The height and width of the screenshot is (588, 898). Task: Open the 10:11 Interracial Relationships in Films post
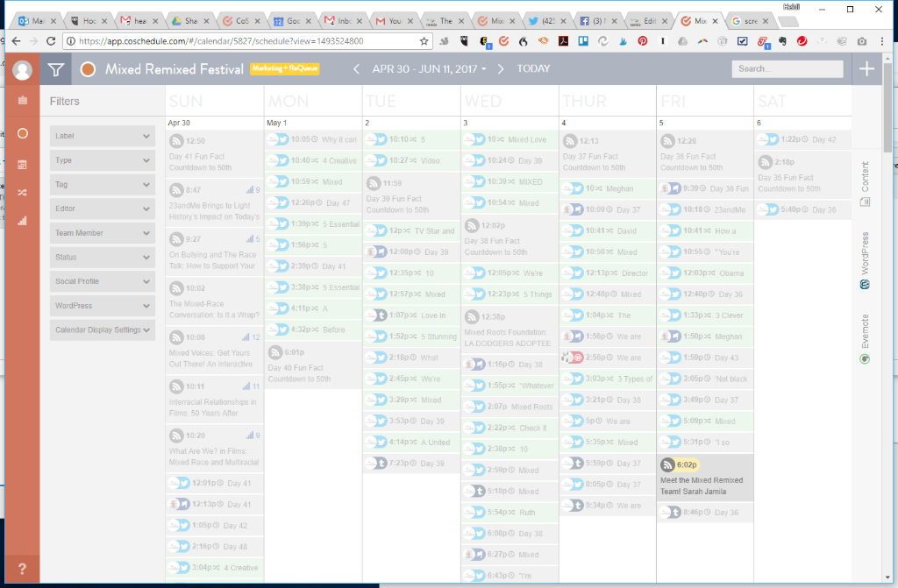coord(214,400)
